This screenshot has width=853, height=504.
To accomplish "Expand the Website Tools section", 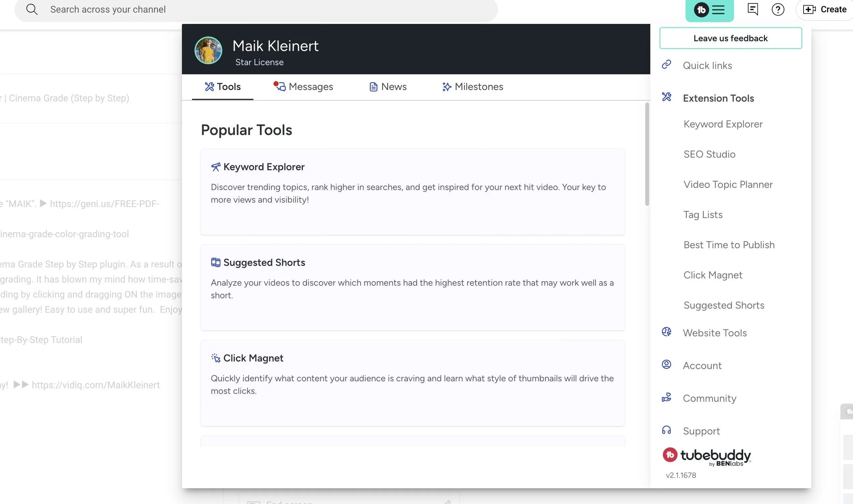I will (714, 333).
